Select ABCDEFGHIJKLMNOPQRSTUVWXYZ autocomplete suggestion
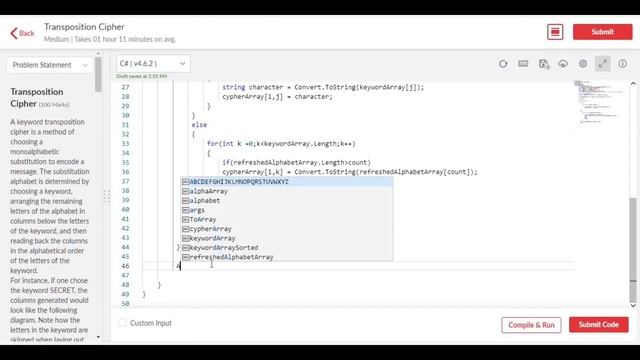Viewport: 640px width, 360px height. pos(287,182)
